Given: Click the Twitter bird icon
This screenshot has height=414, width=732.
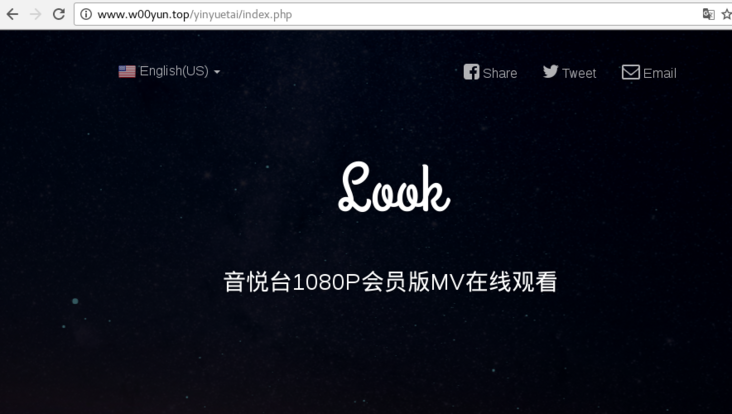Looking at the screenshot, I should pos(550,71).
